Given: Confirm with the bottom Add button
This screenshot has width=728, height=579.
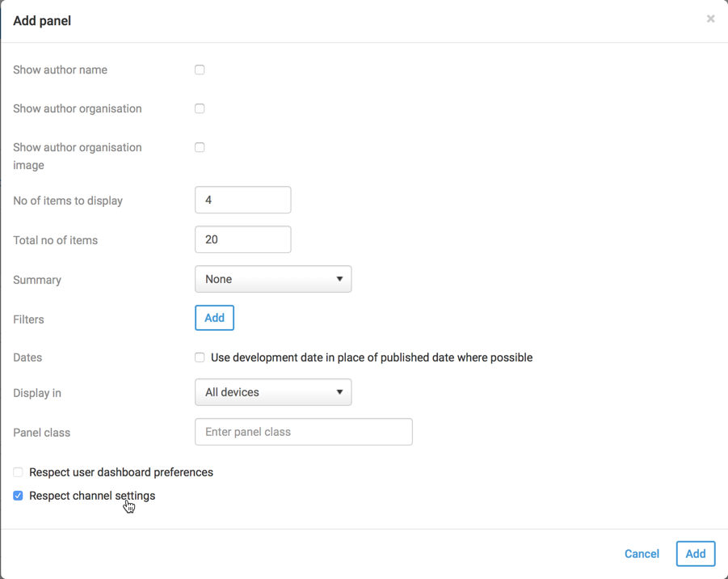Looking at the screenshot, I should pos(695,554).
